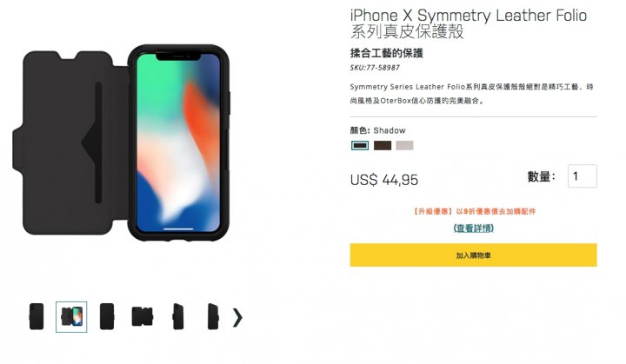Click the quantity input field showing 1
626x364 pixels.
click(x=583, y=176)
